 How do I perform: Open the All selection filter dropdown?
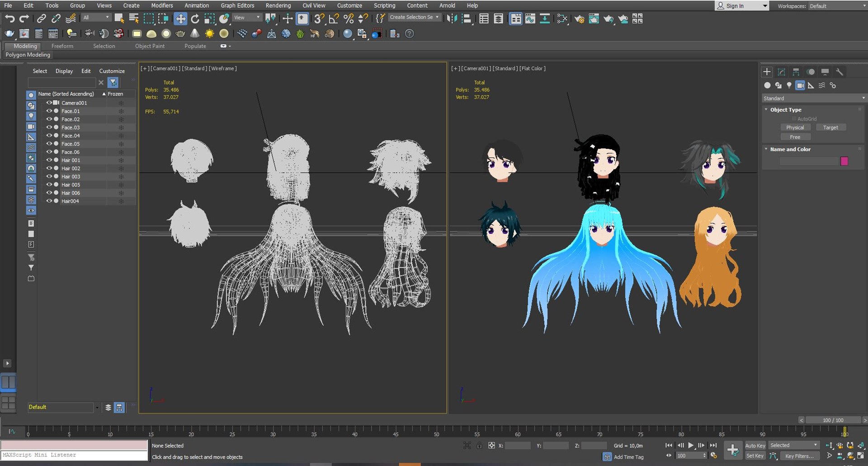pos(96,17)
